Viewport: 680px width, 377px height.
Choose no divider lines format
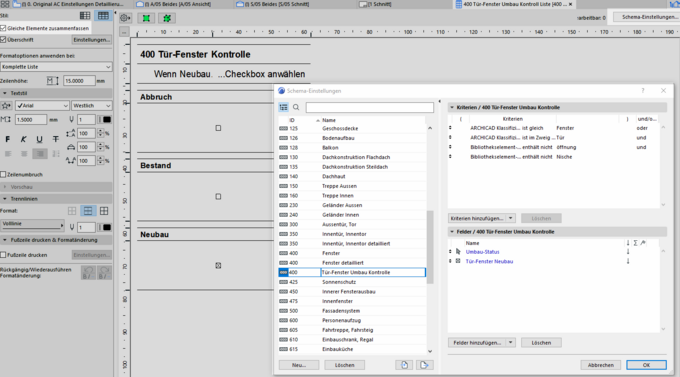pos(72,211)
